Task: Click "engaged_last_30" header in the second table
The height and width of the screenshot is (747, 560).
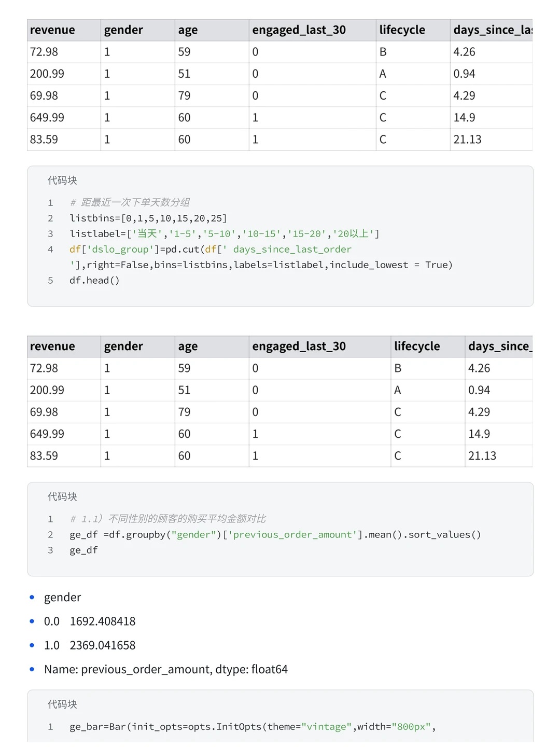Action: [x=299, y=347]
